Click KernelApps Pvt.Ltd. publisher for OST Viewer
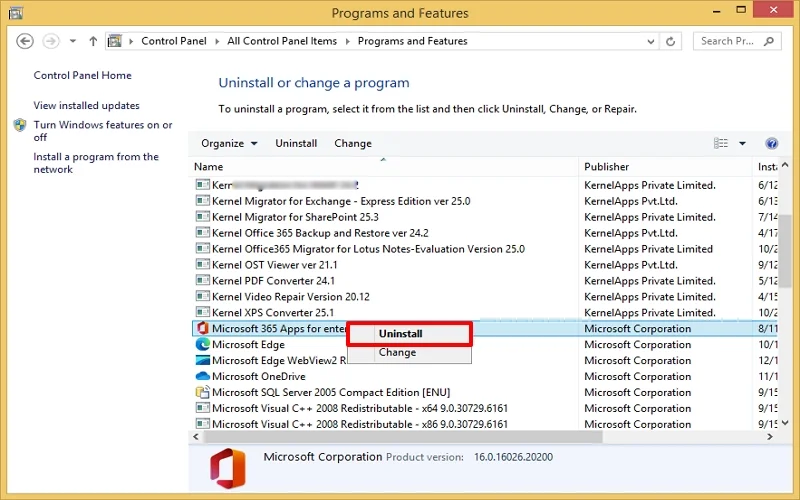 click(x=631, y=265)
